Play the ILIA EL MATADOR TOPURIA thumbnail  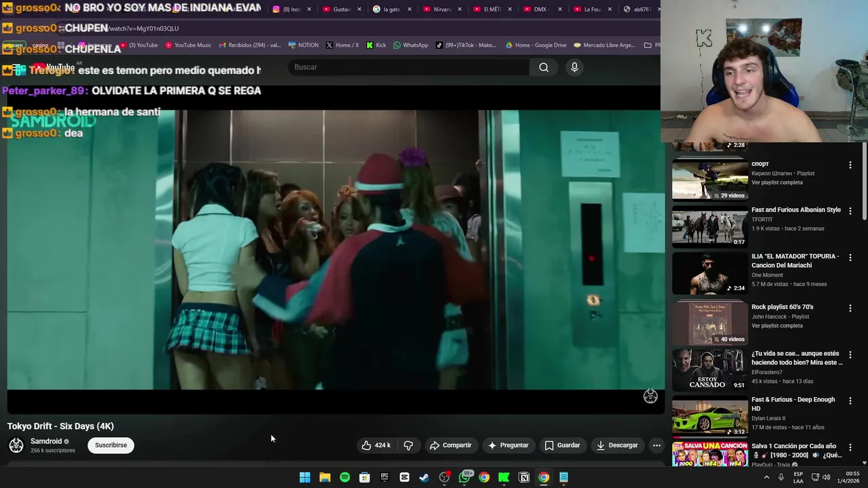(x=709, y=272)
